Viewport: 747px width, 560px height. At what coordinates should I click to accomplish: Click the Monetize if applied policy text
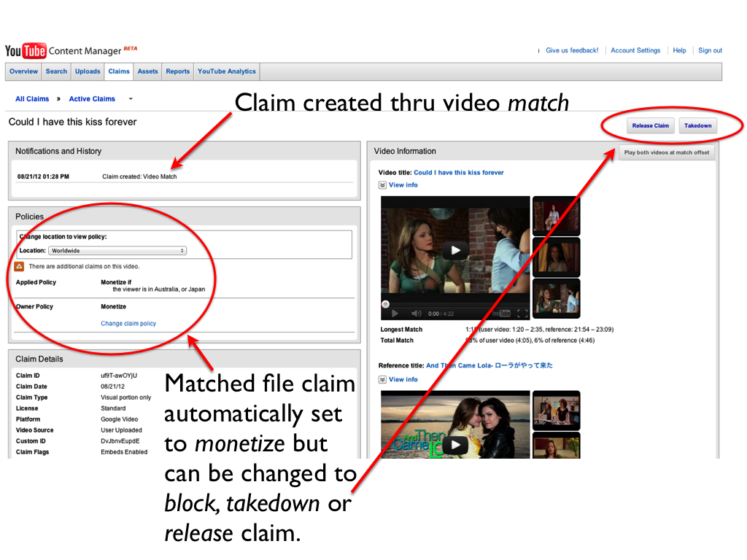point(116,282)
